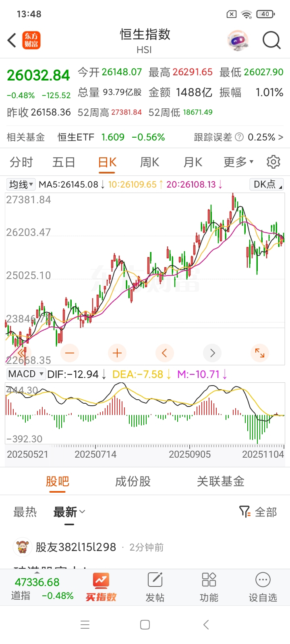Open the 关联基金 related funds tab
This screenshot has height=644, width=290.
click(x=221, y=481)
